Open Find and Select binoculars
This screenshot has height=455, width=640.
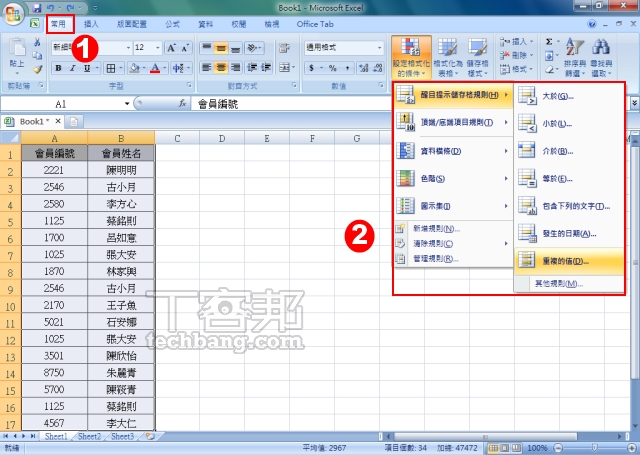tap(601, 57)
